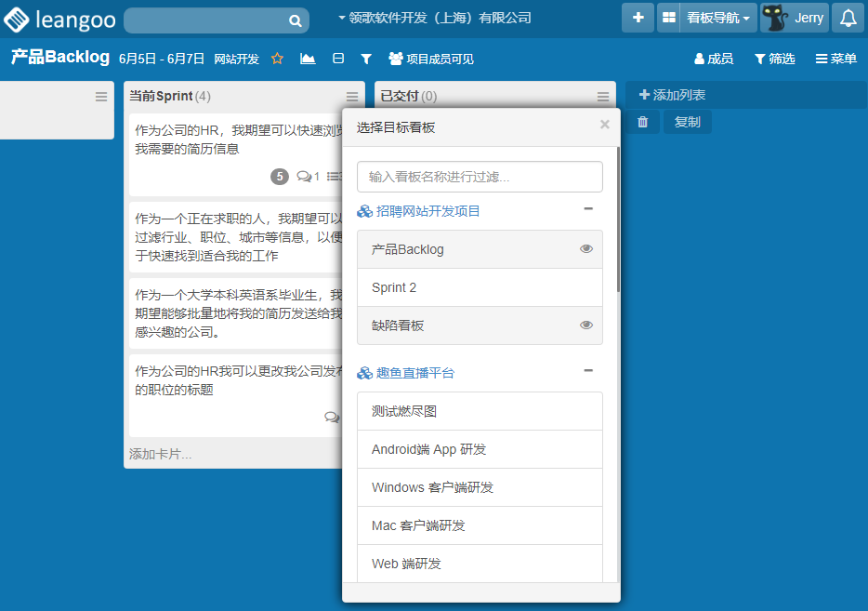The width and height of the screenshot is (868, 611).
Task: Toggle eye icon on 缺陷看板 row
Action: point(586,325)
